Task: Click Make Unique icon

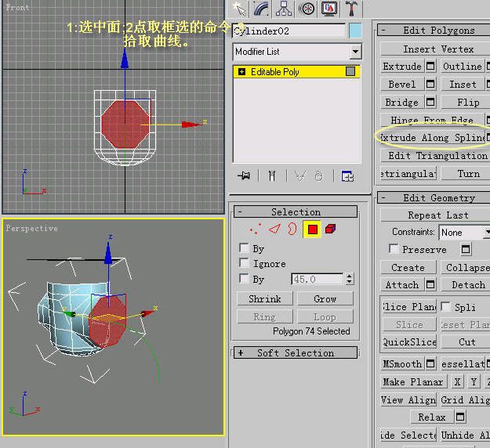Action: coord(300,176)
